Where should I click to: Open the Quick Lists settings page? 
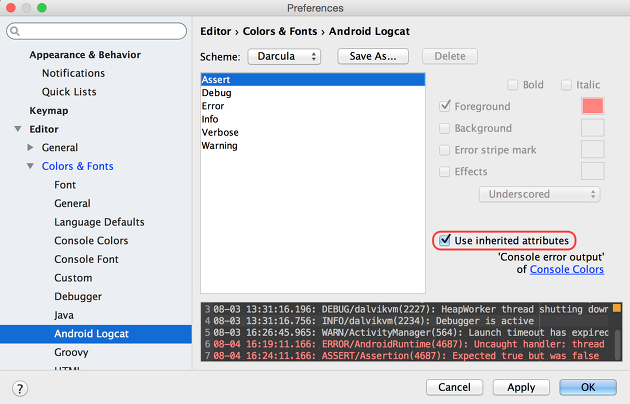point(69,92)
